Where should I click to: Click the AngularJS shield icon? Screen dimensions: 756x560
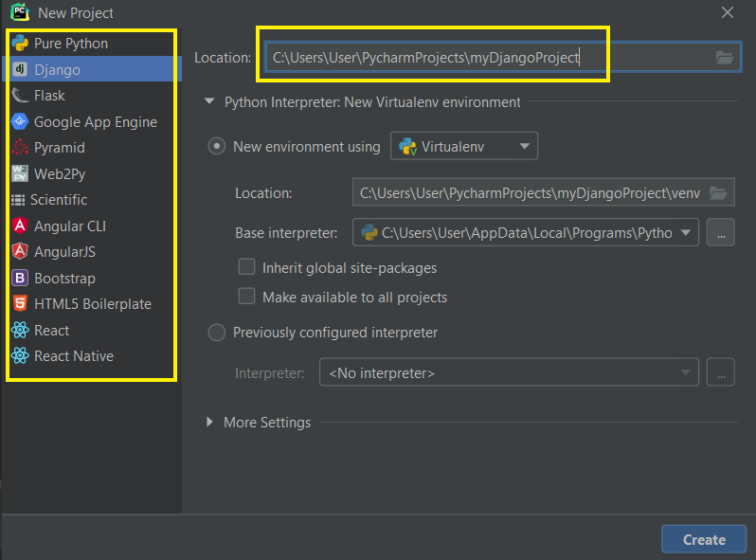[x=20, y=252]
